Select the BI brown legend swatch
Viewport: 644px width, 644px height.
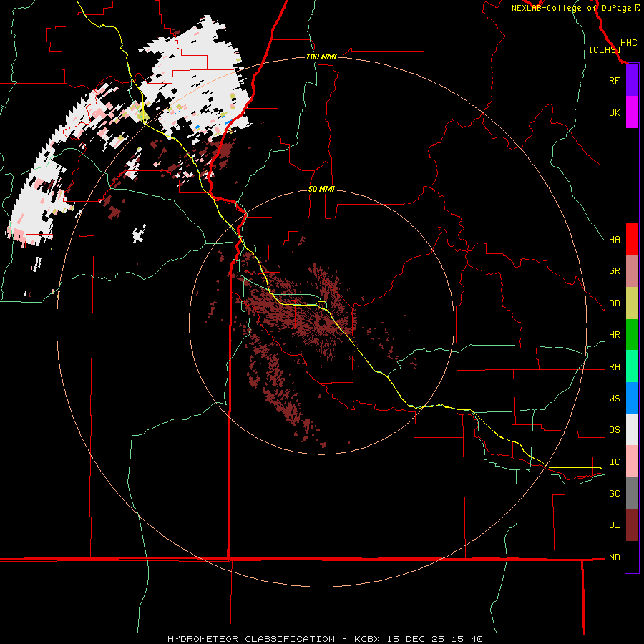point(632,525)
